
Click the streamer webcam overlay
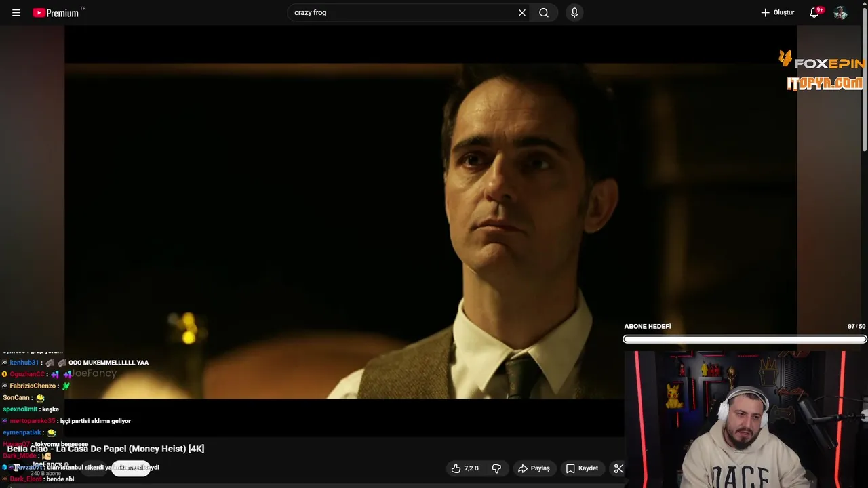tap(746, 419)
